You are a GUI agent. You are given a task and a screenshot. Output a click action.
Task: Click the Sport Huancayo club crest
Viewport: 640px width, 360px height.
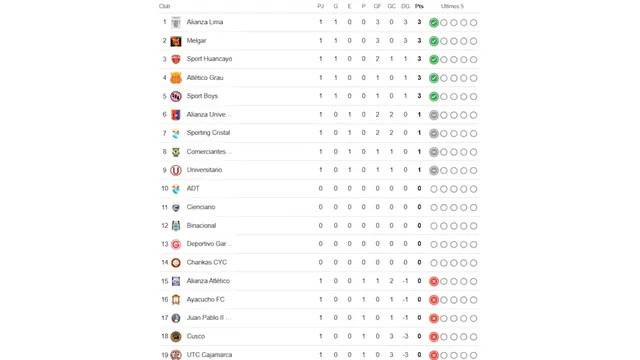[x=176, y=59]
